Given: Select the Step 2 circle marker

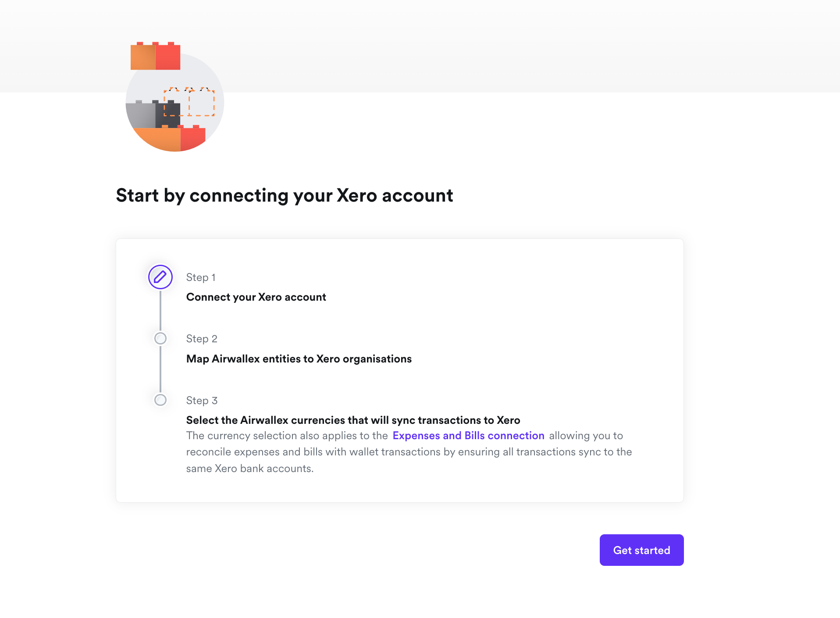Looking at the screenshot, I should [x=160, y=338].
